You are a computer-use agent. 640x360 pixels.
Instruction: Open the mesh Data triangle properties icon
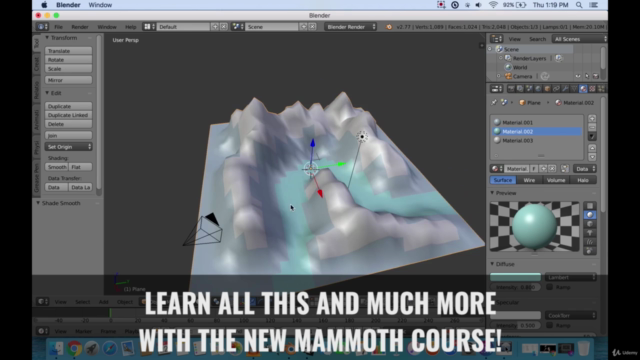pyautogui.click(x=574, y=89)
